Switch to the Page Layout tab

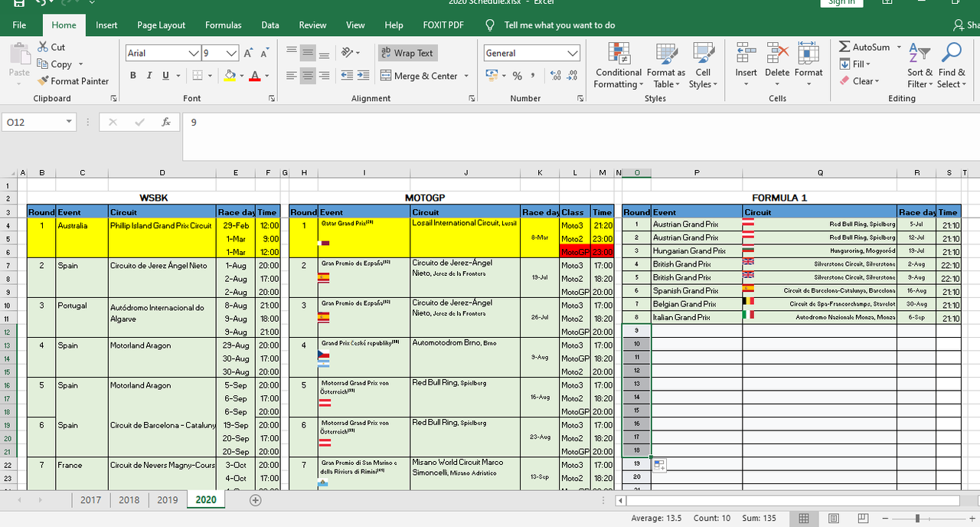click(x=162, y=25)
